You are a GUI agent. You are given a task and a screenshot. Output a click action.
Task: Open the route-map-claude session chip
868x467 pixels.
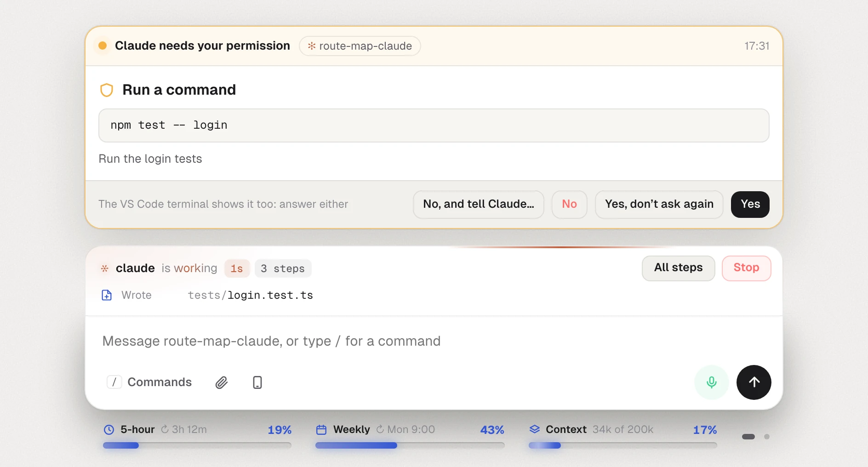360,46
